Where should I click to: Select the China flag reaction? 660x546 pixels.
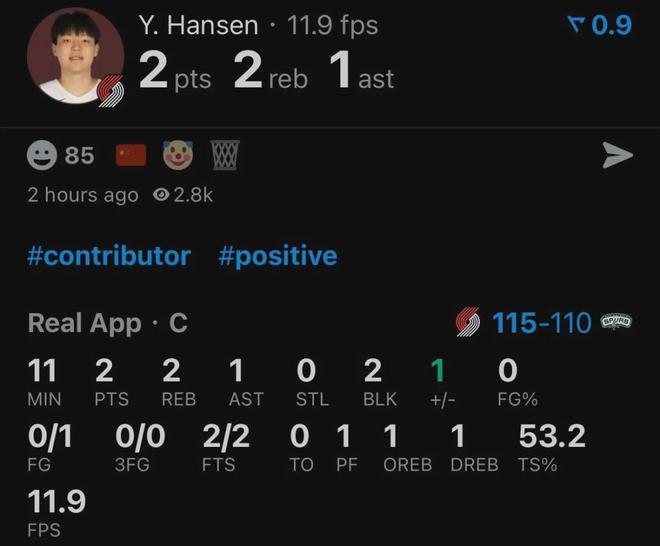coord(131,155)
